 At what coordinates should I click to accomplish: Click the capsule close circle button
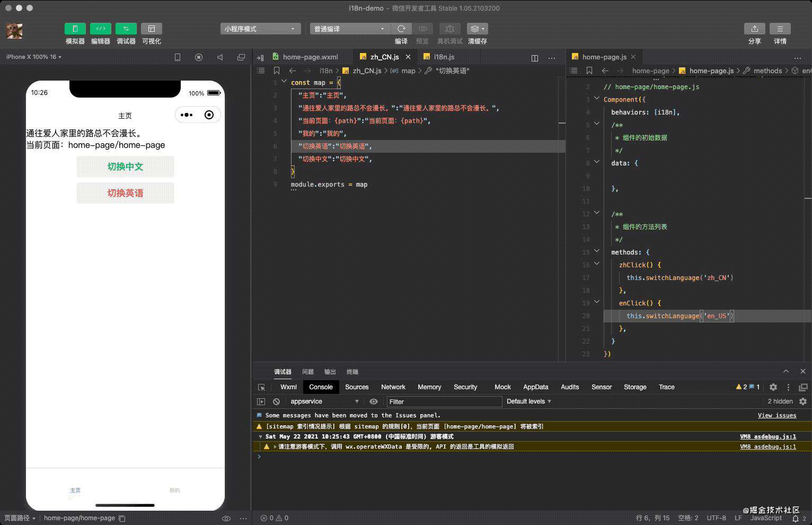click(x=209, y=115)
